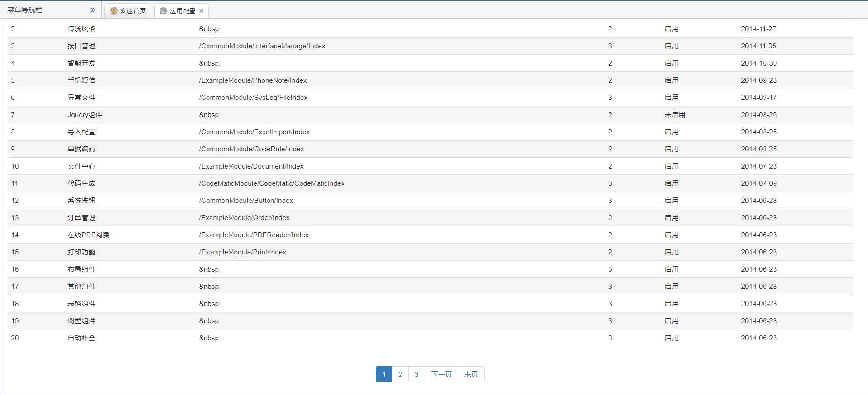Click date 2014-10-30 cell

click(x=759, y=63)
